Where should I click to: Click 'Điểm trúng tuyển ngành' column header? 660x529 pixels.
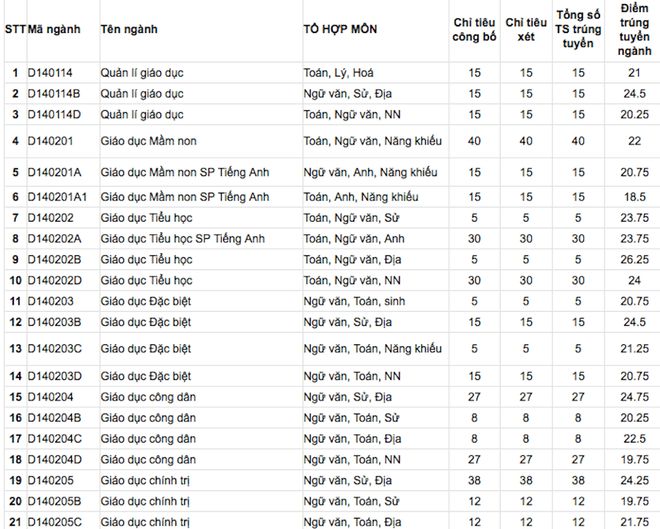click(x=634, y=29)
